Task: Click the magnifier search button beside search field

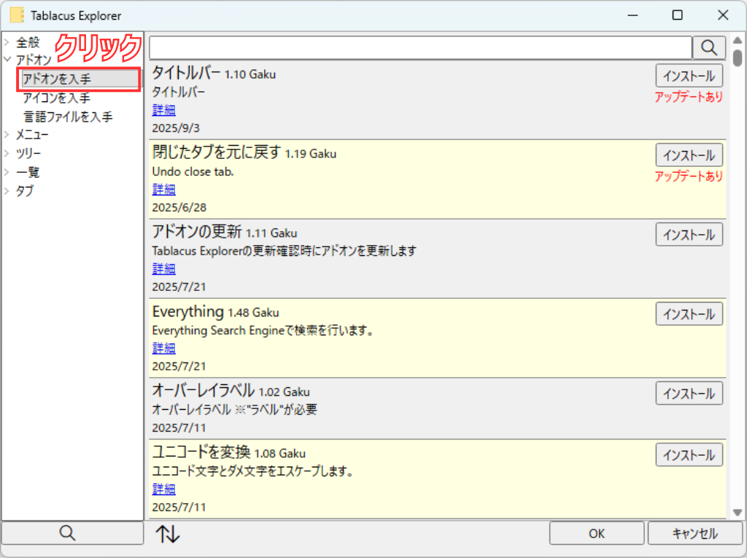Action: click(x=708, y=47)
